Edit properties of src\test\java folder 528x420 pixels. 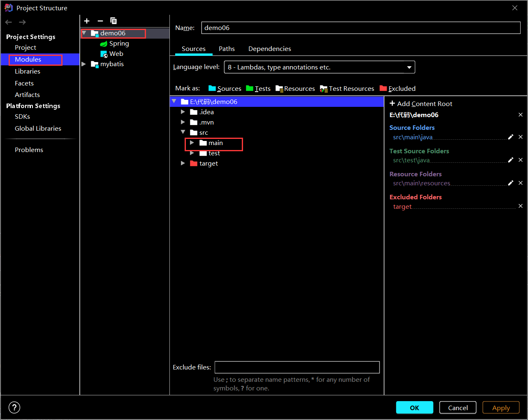511,160
